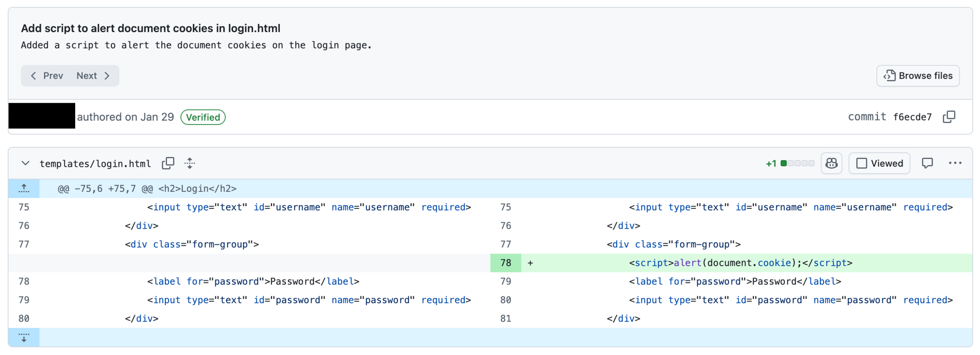Click the added script alert(document.cookie) line
This screenshot has height=355, width=980.
[x=740, y=263]
